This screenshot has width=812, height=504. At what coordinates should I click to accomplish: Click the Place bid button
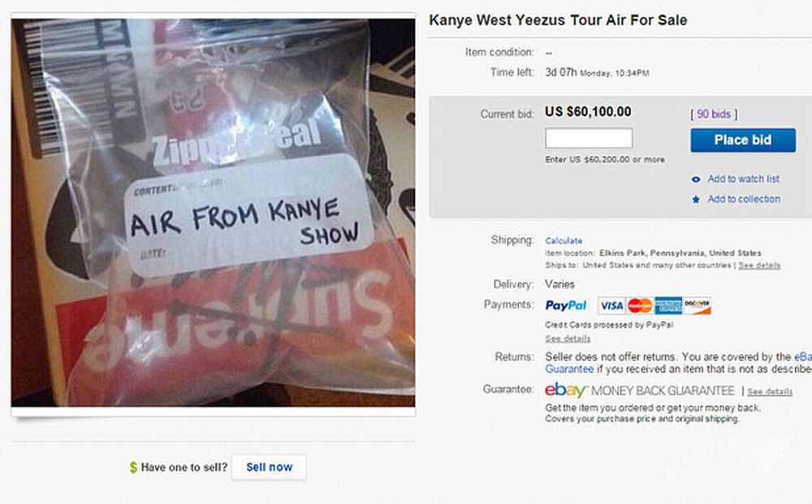click(x=743, y=140)
